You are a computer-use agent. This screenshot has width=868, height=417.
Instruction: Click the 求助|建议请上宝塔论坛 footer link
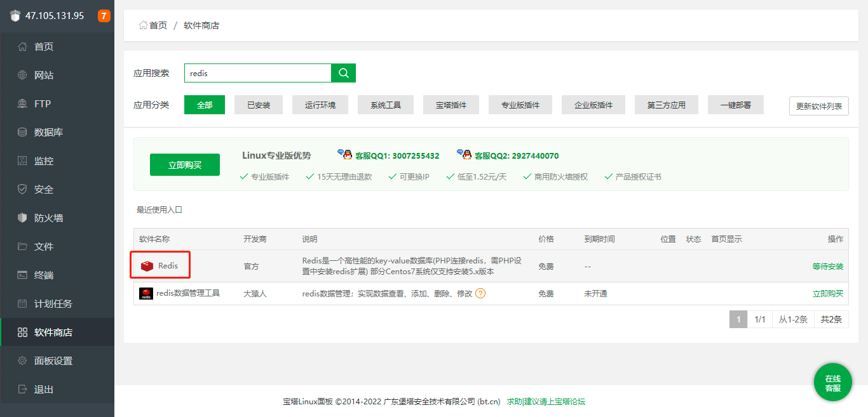546,402
